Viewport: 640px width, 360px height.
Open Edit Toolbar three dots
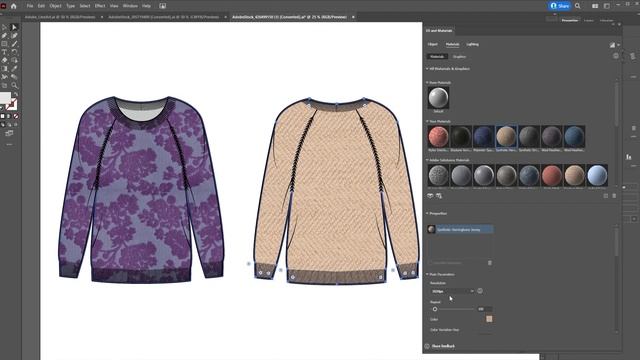(9, 144)
